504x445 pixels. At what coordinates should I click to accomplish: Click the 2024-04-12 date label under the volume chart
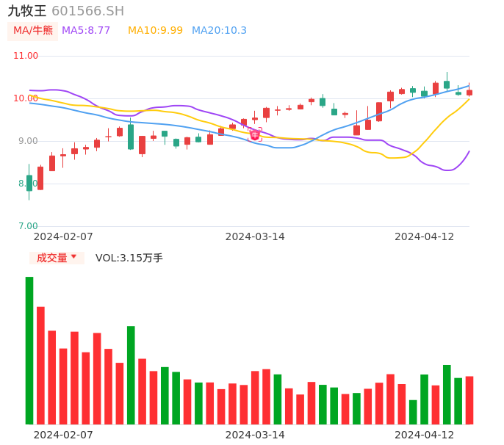pos(425,435)
